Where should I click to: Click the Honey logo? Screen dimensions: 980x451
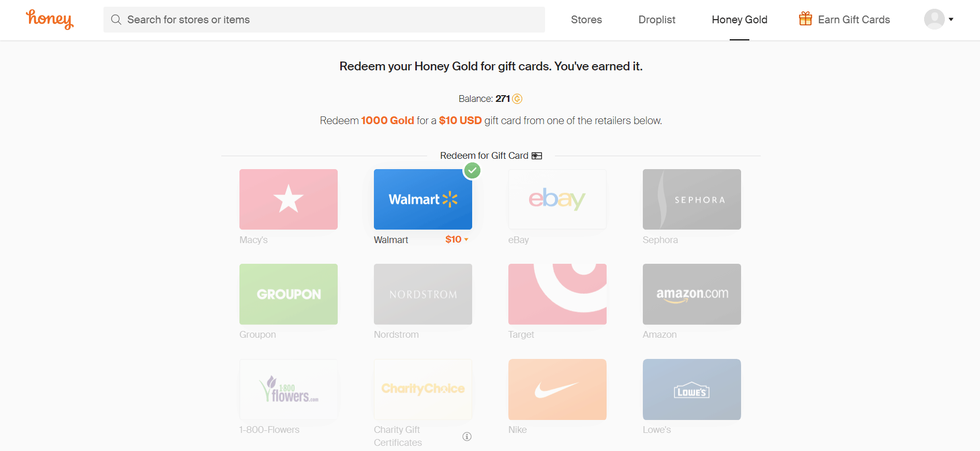pos(50,19)
